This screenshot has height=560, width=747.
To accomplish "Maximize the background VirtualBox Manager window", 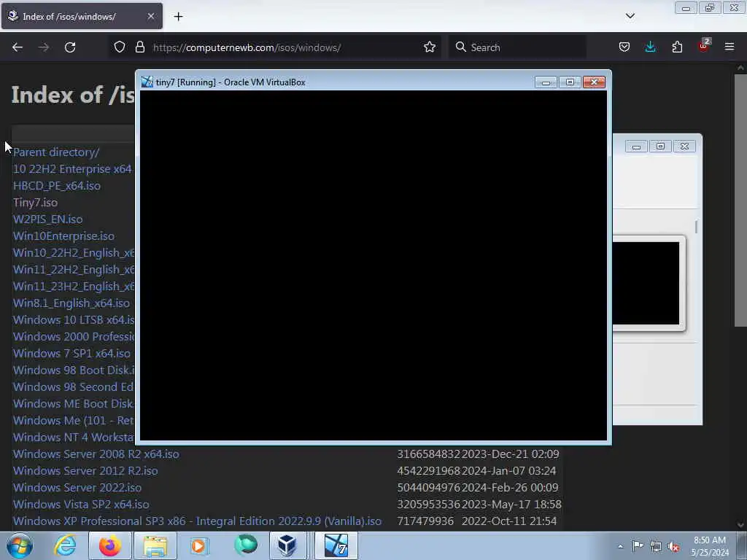I will 660,146.
